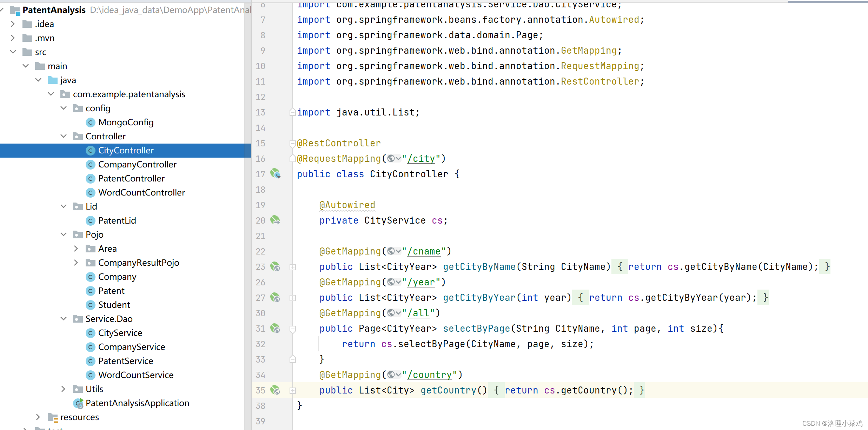Expand the resources folder
This screenshot has height=430, width=868.
38,417
